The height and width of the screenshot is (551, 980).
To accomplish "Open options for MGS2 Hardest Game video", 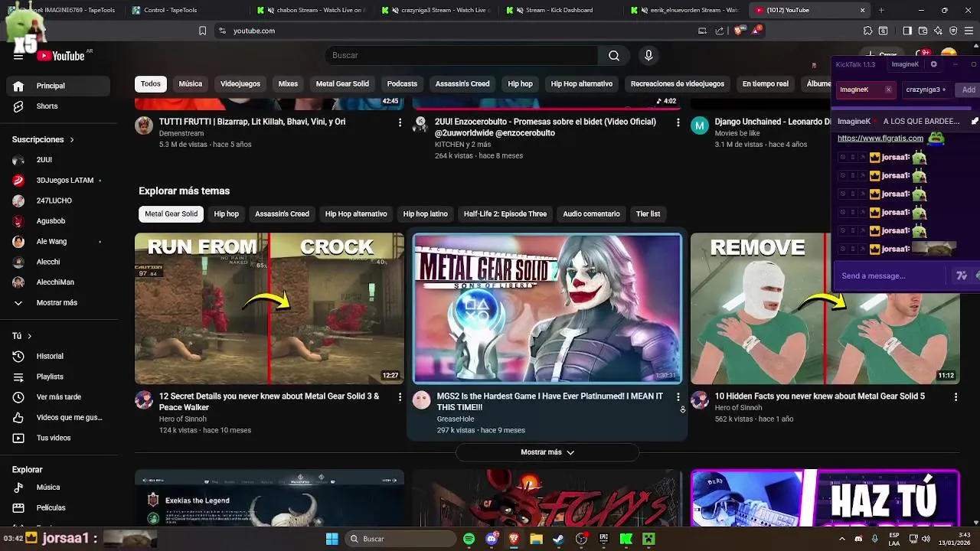I will [x=678, y=397].
